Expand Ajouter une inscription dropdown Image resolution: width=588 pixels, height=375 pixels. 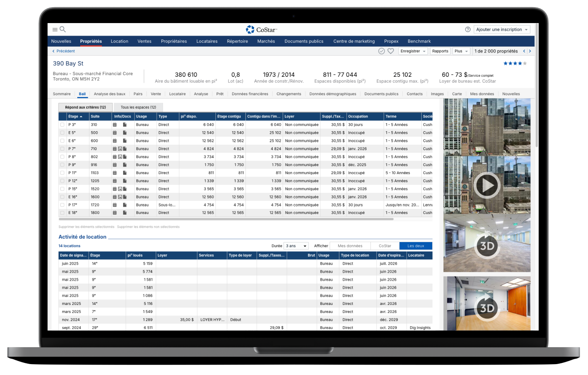(502, 30)
